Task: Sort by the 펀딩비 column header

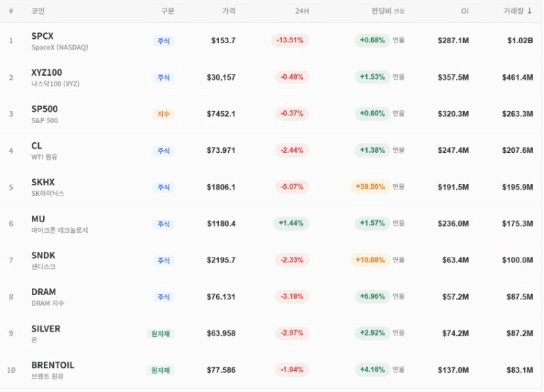Action: click(387, 11)
